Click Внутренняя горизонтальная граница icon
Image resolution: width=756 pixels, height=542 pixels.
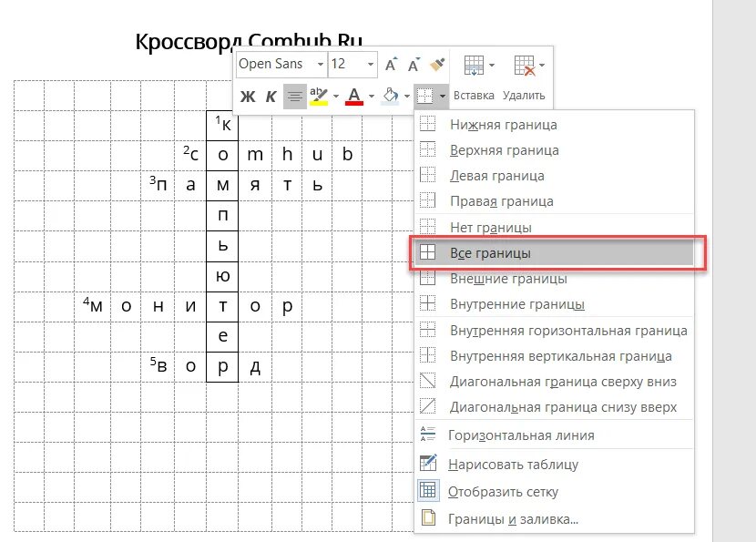coord(428,331)
